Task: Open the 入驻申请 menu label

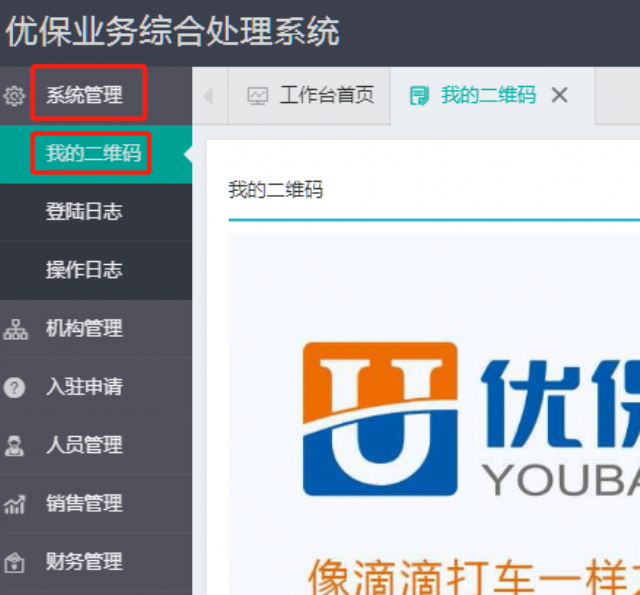Action: (x=84, y=386)
